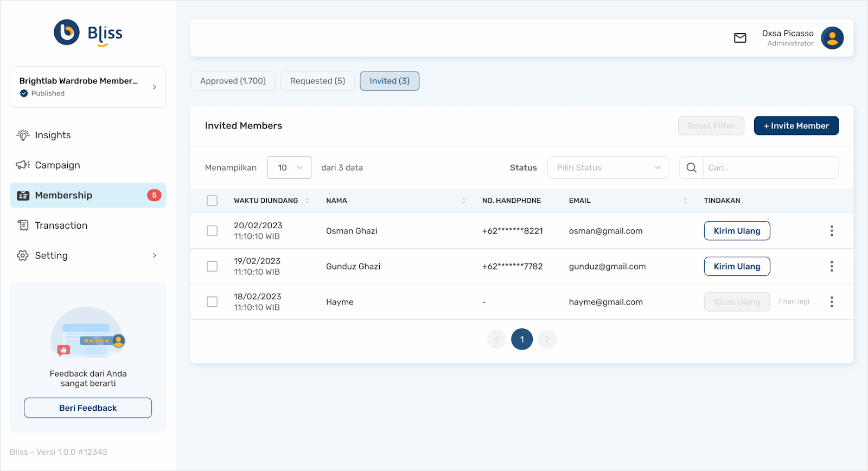Open the Pilih Status dropdown
The image size is (868, 471).
(608, 167)
